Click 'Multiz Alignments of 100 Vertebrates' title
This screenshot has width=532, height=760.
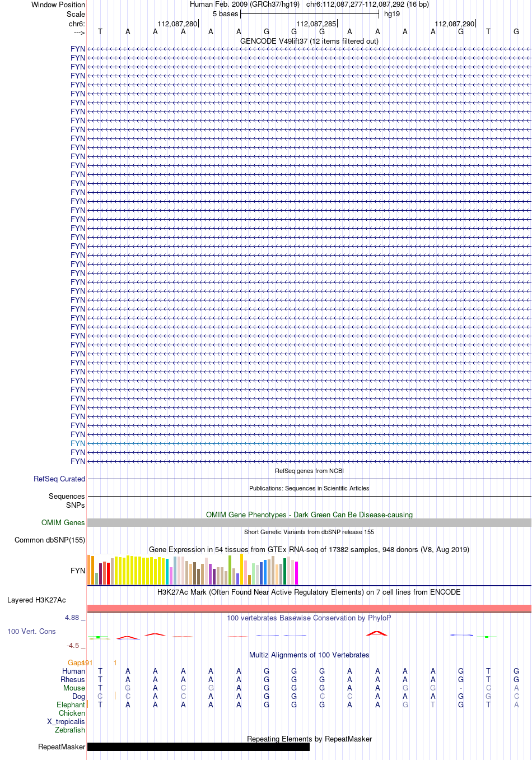[x=309, y=655]
